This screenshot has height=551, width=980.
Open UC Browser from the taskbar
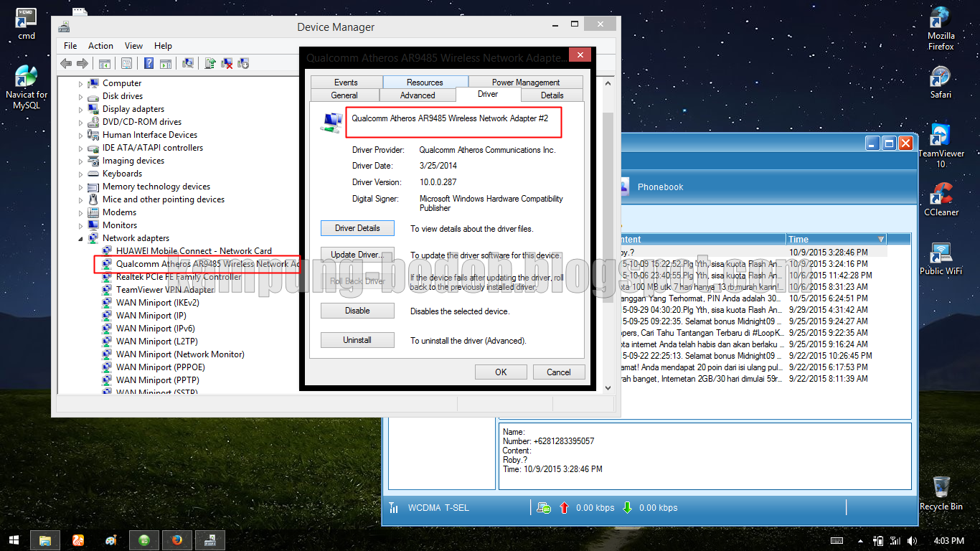78,540
